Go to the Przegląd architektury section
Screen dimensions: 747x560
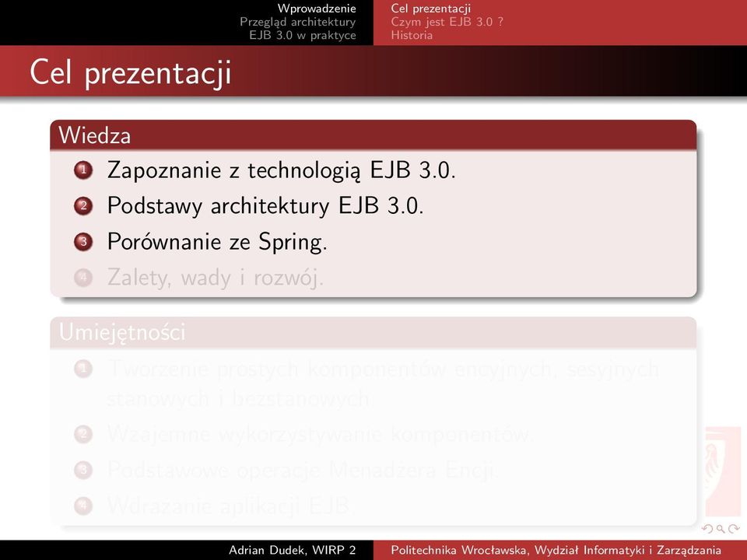coord(298,22)
